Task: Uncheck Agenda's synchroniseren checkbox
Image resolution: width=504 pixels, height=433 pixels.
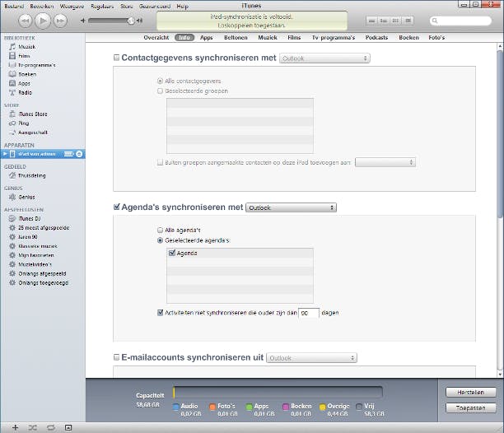Action: click(116, 207)
